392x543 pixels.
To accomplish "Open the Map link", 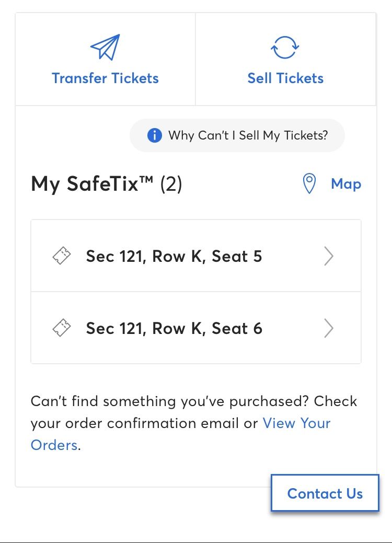I will tap(346, 183).
